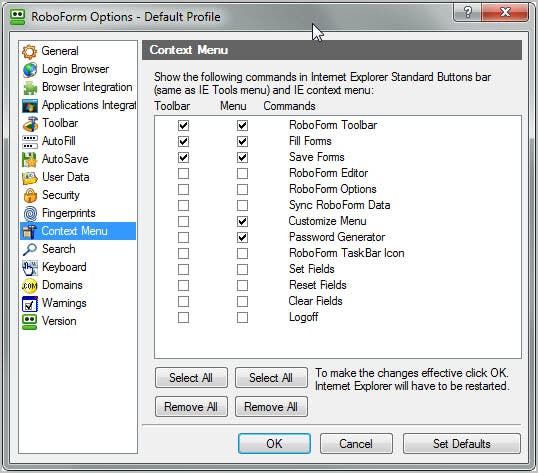
Task: Enable Toolbar box for RoboForm Editor
Action: tap(183, 174)
